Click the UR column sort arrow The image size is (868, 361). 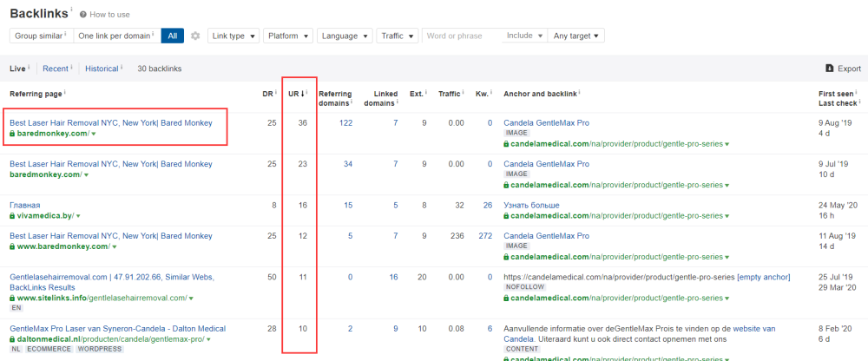pos(303,94)
